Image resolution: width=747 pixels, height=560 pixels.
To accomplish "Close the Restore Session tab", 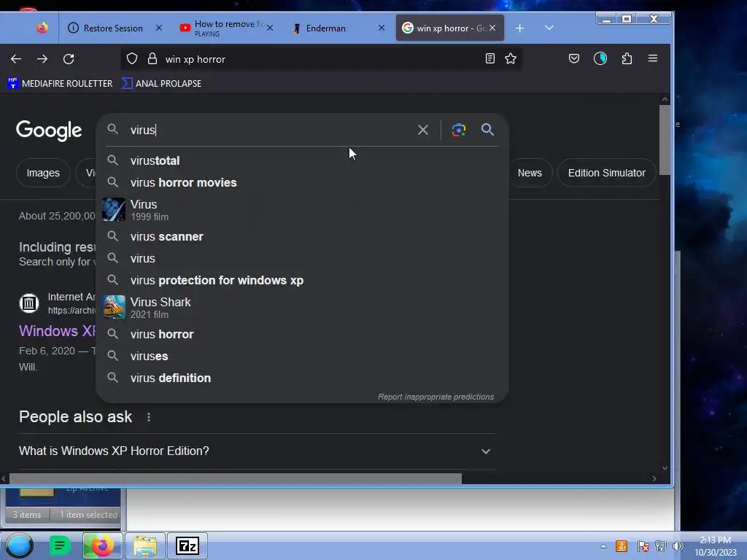I will click(x=159, y=28).
